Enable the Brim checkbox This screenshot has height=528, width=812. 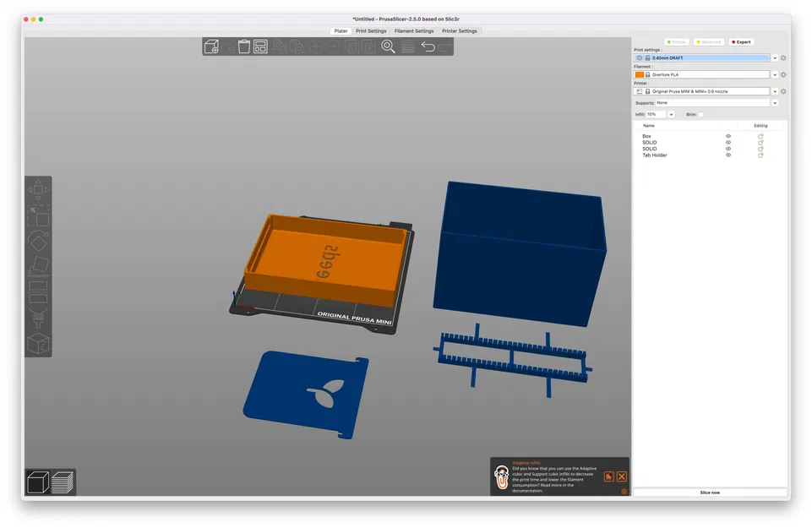pos(700,114)
